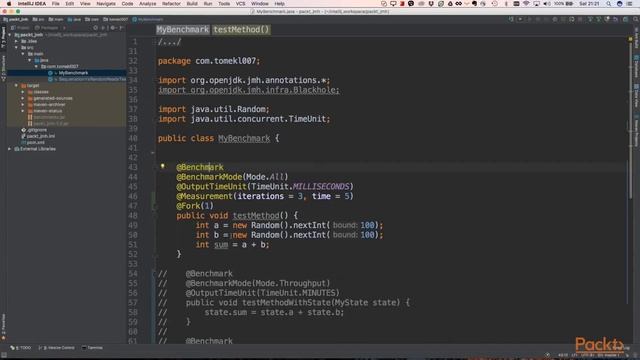Select the maven-status folder

click(x=48, y=111)
